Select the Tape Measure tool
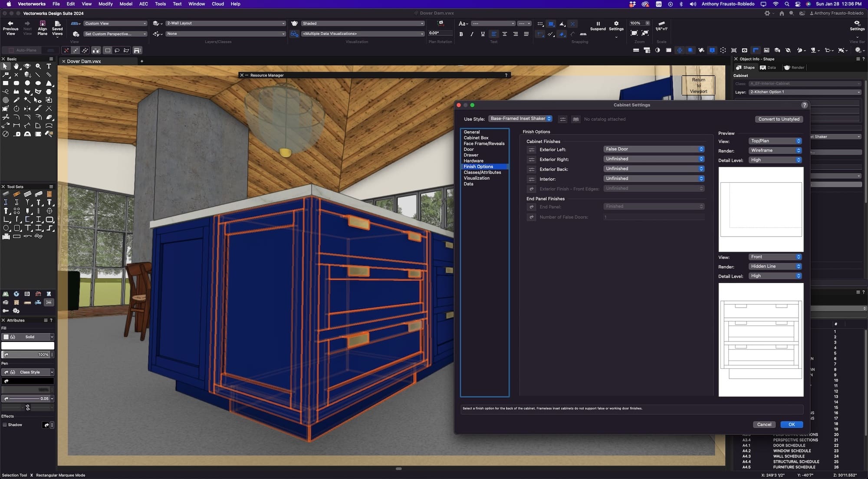Screen dimensions: 868x479 (17, 134)
